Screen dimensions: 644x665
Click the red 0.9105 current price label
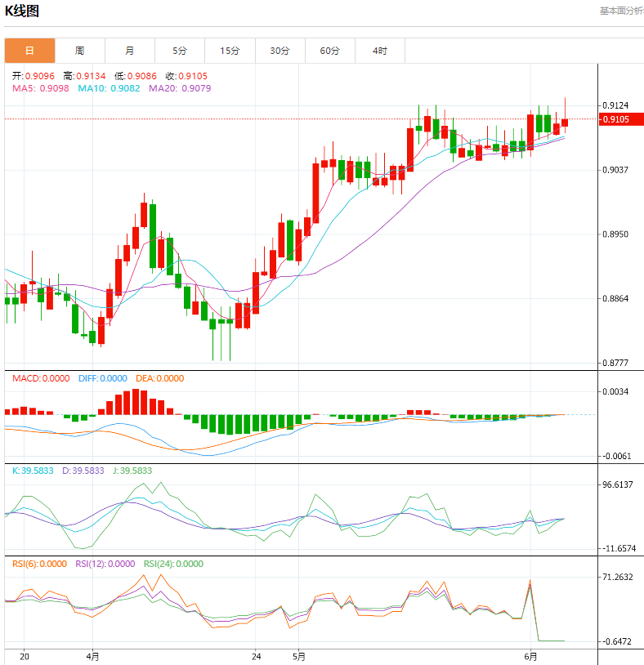click(621, 119)
